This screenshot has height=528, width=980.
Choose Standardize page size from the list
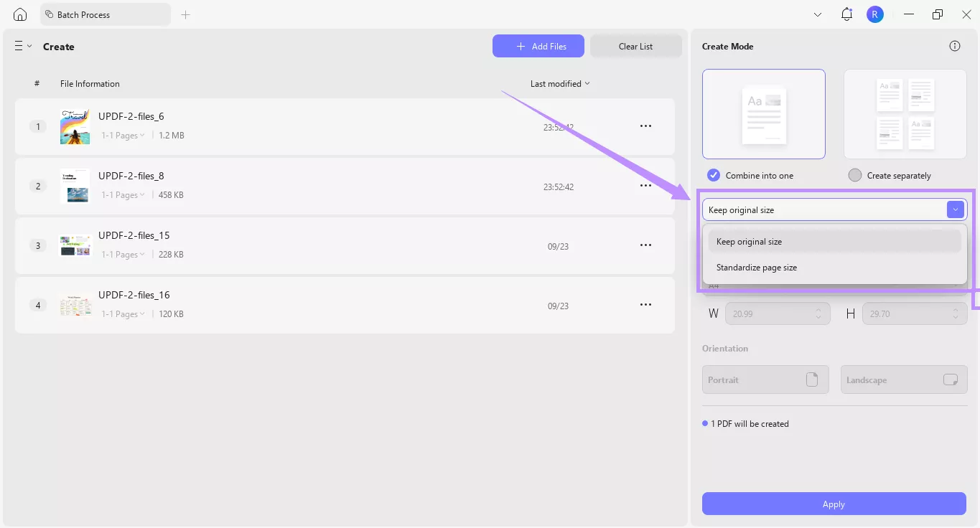pos(757,267)
